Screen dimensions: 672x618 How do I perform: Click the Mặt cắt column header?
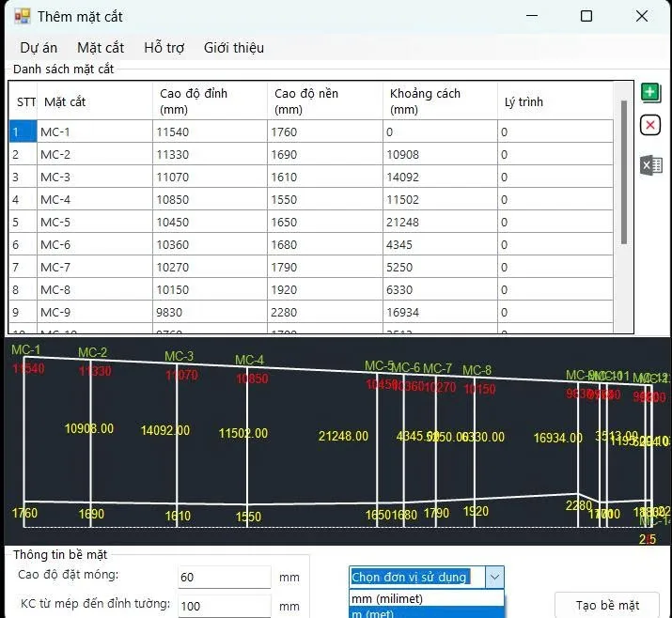pos(95,101)
